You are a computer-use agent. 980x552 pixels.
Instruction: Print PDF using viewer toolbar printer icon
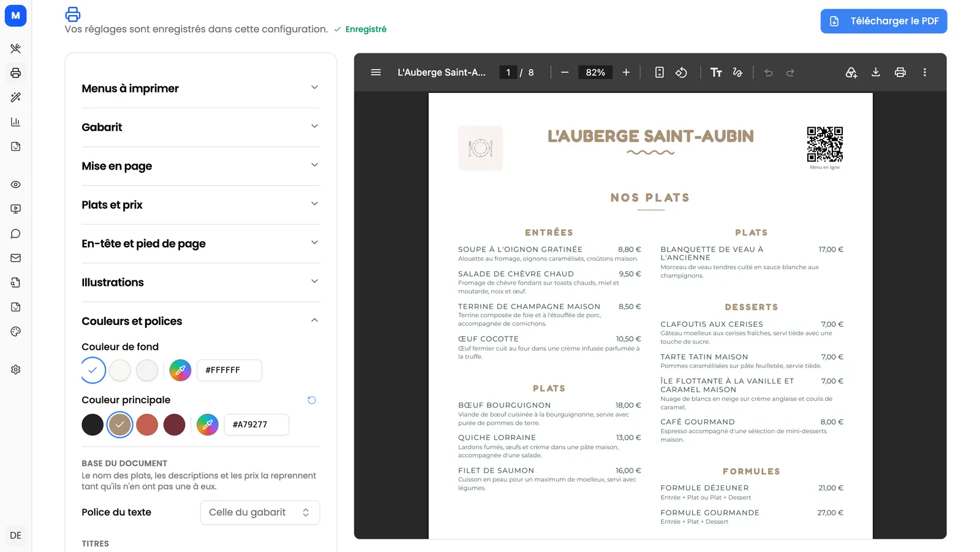click(x=900, y=72)
